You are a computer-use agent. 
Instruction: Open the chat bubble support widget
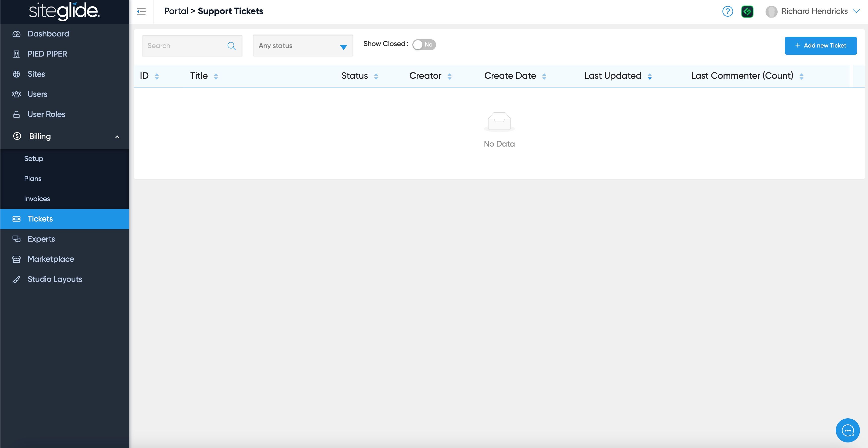click(x=847, y=430)
